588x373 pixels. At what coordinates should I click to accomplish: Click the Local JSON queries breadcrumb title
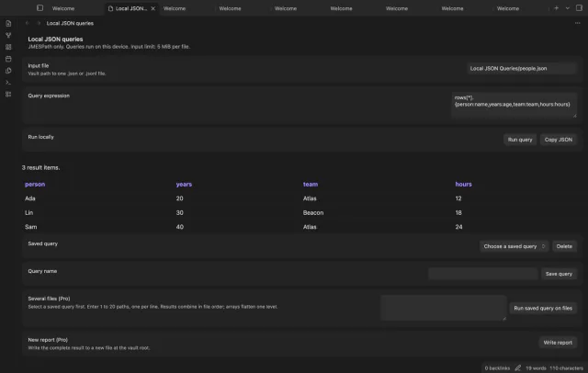pyautogui.click(x=70, y=23)
